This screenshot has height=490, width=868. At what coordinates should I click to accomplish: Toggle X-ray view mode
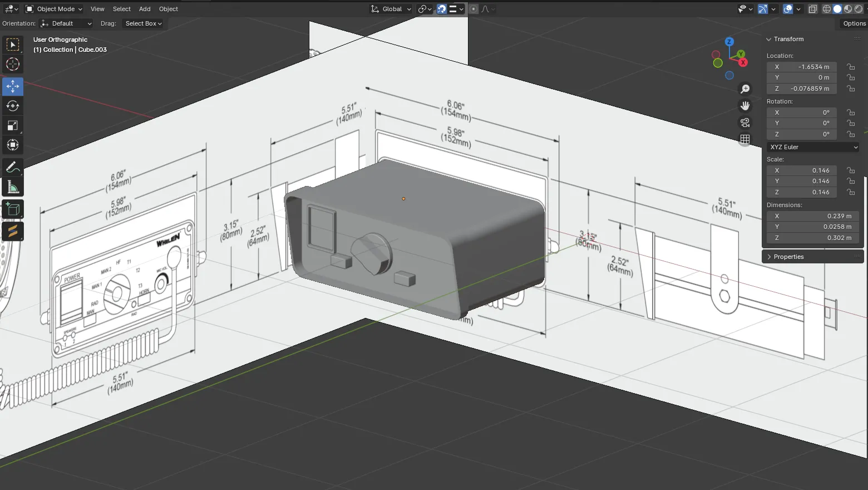pyautogui.click(x=812, y=9)
